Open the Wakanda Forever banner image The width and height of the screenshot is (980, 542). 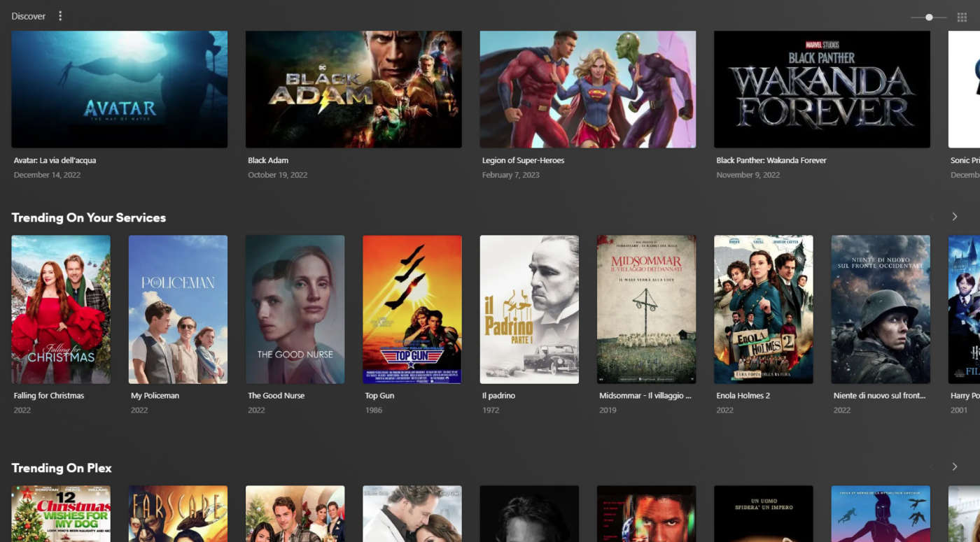pyautogui.click(x=822, y=90)
